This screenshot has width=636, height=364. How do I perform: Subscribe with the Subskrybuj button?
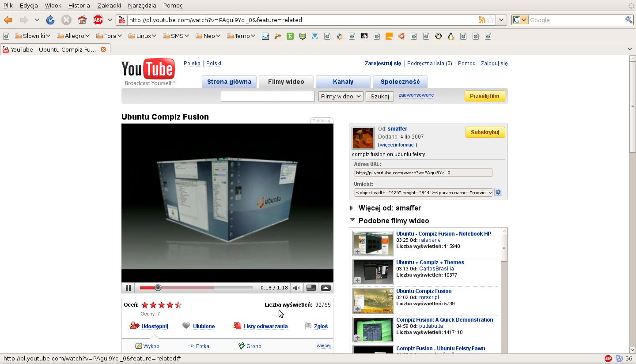click(x=485, y=132)
